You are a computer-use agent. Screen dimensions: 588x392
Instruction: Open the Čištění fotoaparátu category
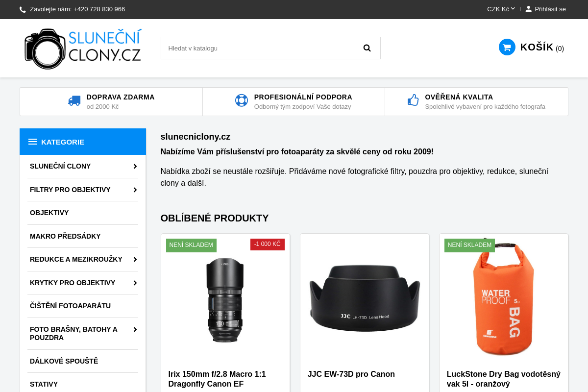70,306
